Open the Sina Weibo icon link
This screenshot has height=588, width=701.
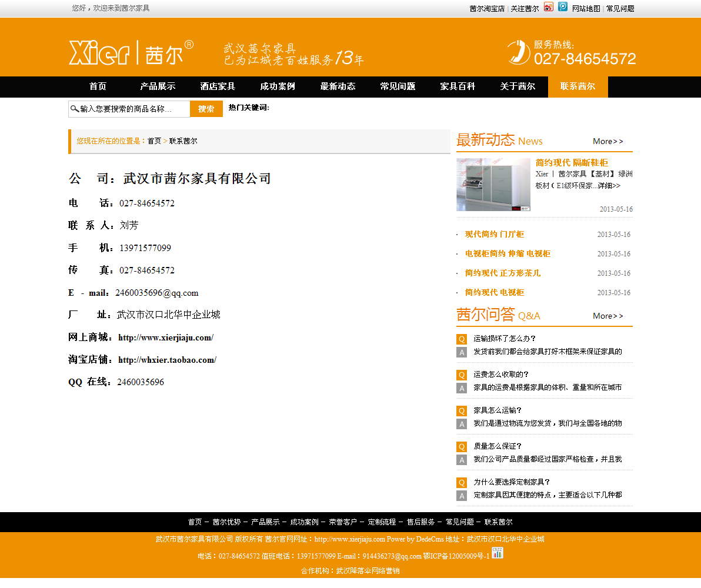pos(548,7)
